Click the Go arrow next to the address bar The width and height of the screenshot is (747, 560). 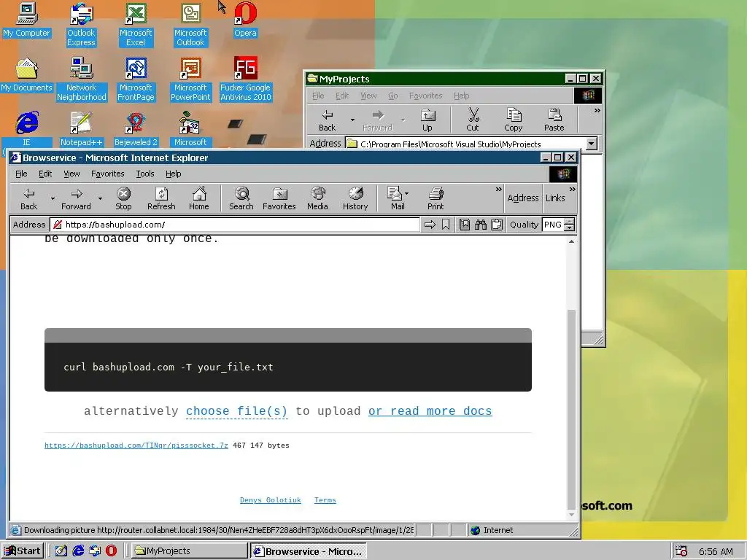pyautogui.click(x=430, y=225)
